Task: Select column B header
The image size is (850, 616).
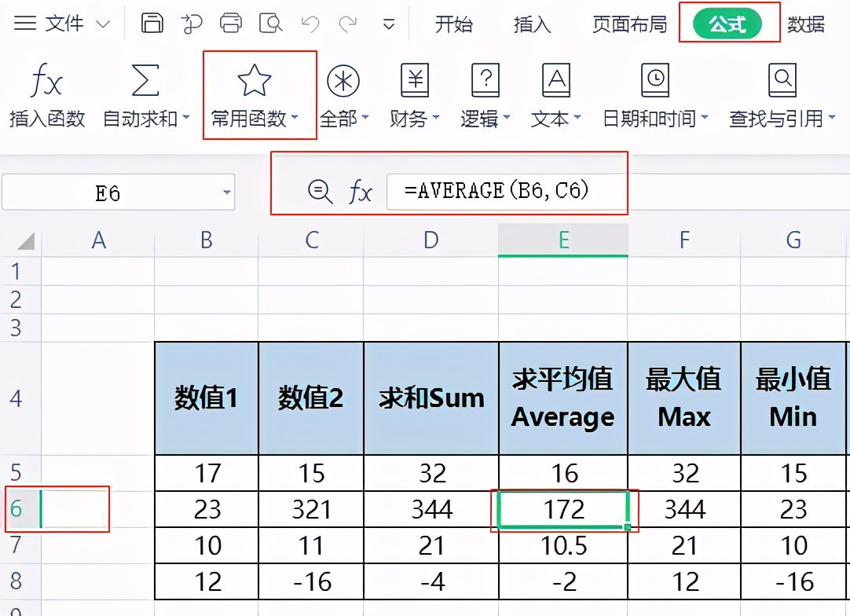Action: (207, 240)
